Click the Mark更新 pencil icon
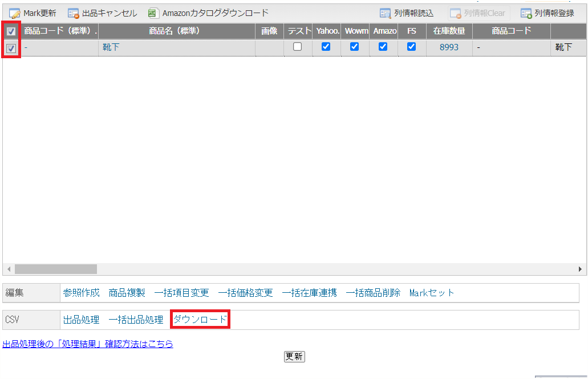The height and width of the screenshot is (379, 588). pos(15,14)
